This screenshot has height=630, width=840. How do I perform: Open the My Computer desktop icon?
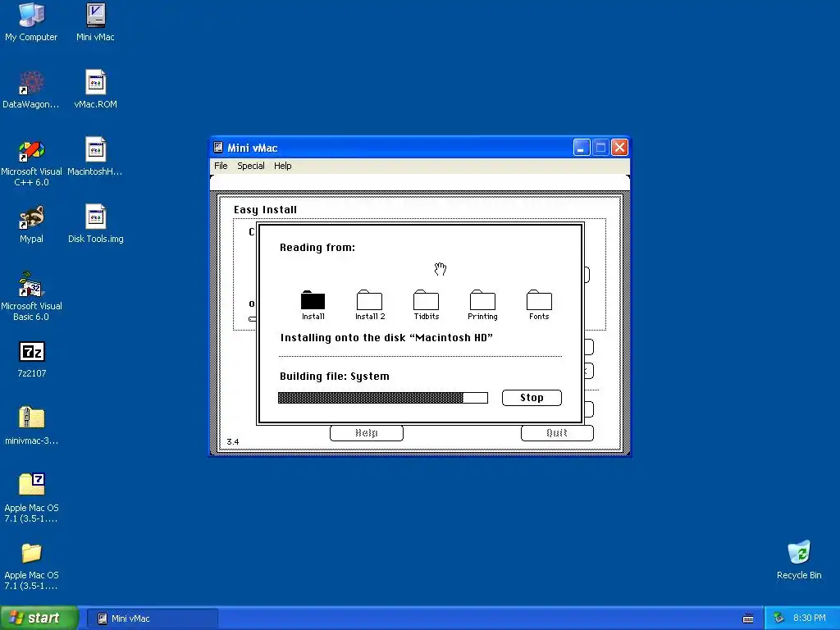click(31, 21)
